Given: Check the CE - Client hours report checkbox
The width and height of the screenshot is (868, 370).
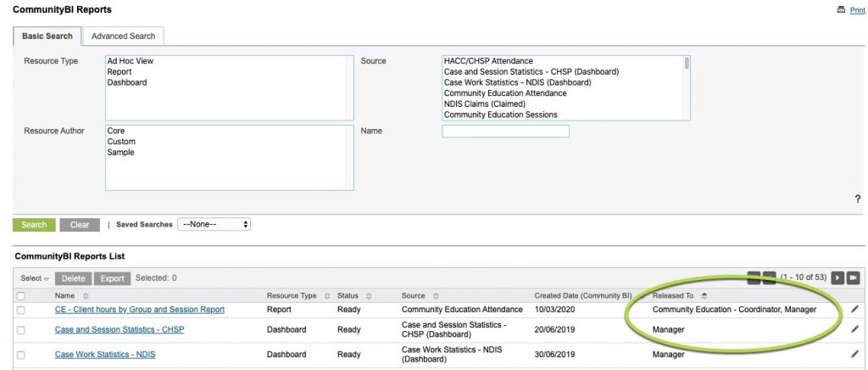Looking at the screenshot, I should (21, 311).
